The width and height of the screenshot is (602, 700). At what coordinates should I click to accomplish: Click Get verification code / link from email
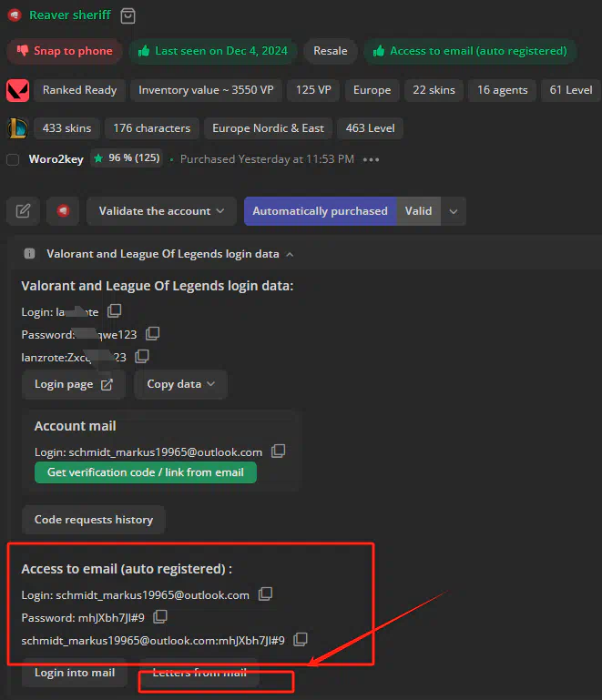point(146,472)
